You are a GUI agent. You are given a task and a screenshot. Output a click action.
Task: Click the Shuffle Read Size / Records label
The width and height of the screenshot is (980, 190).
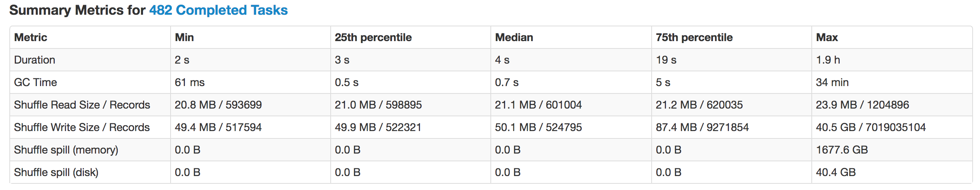click(82, 105)
